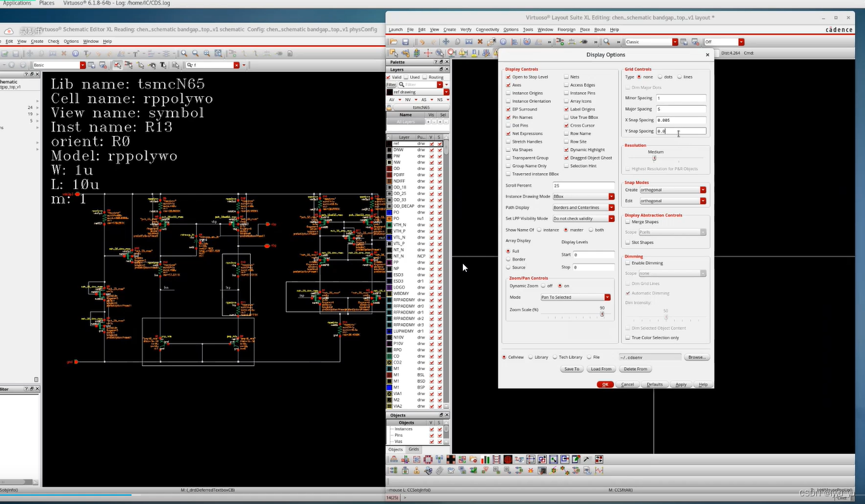The width and height of the screenshot is (865, 504).
Task: Click the hammer icon in bottom toolbar
Action: click(x=586, y=459)
